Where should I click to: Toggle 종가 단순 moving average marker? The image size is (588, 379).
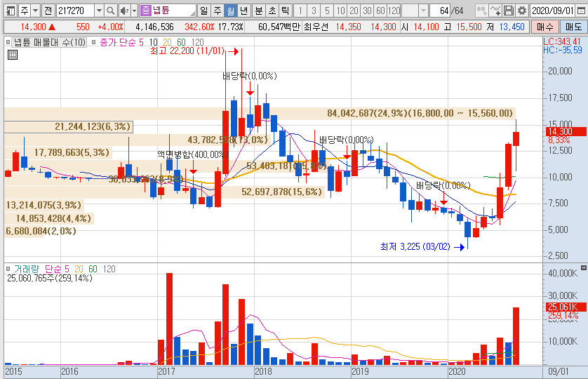[94, 42]
